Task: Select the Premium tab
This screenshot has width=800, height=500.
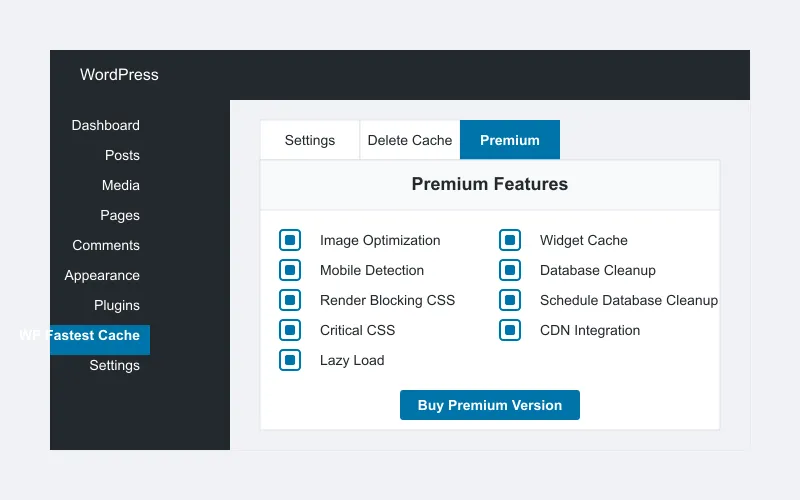Action: click(510, 140)
